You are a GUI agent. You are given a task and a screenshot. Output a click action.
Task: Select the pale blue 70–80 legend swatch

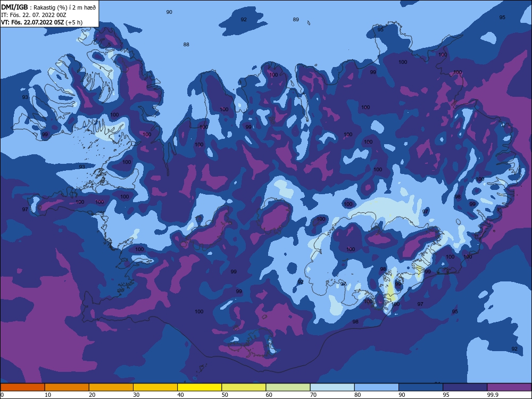click(x=332, y=387)
